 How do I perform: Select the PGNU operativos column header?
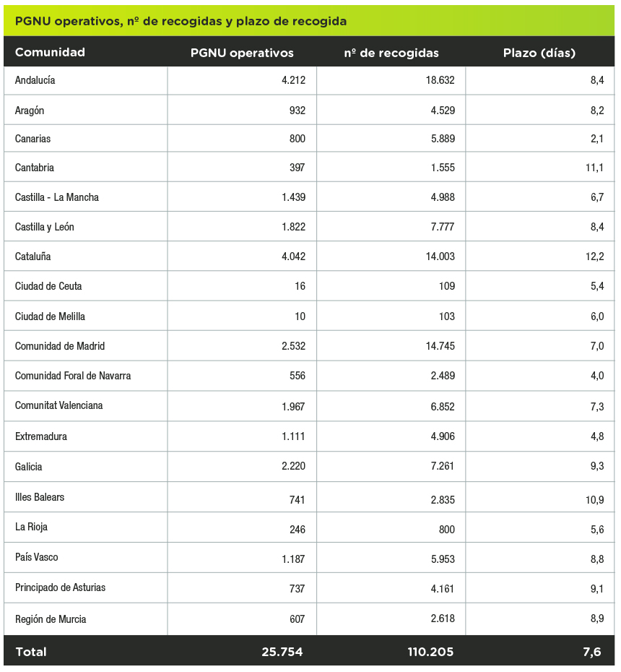(242, 53)
